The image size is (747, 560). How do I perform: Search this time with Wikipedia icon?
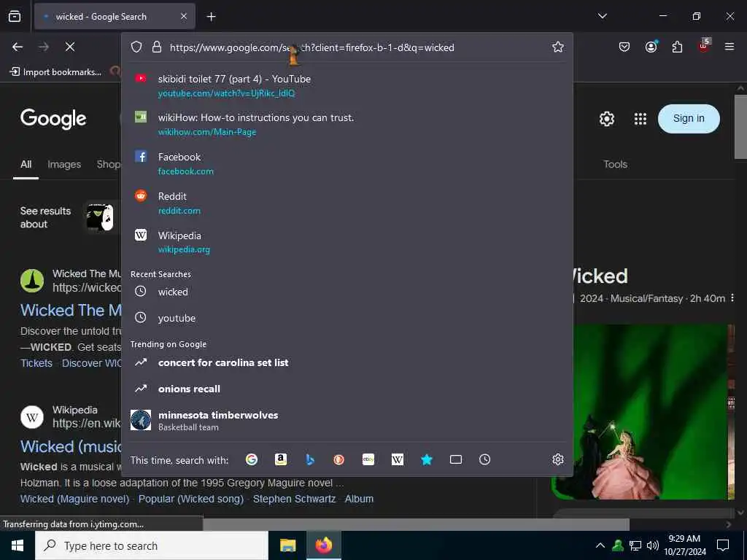pos(398,459)
